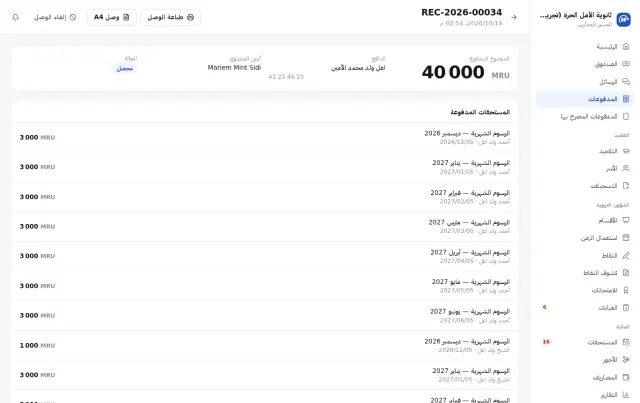The height and width of the screenshot is (403, 640).
Task: Open 'التلاميذ' students icon in sidebar
Action: pyautogui.click(x=626, y=151)
